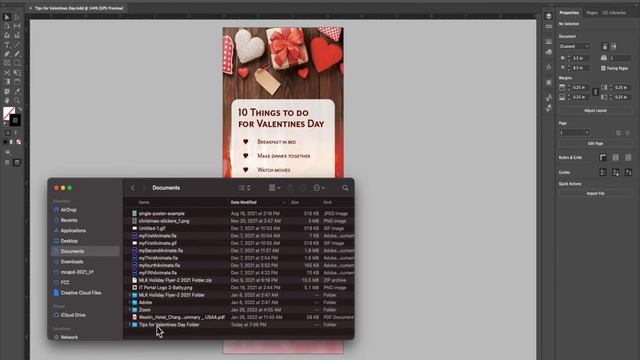Open Finder search

click(x=345, y=188)
